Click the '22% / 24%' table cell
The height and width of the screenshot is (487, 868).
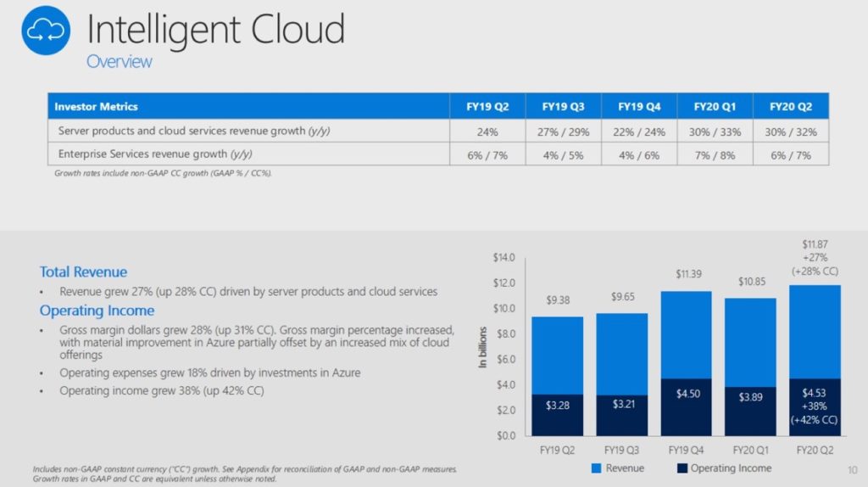[x=639, y=132]
